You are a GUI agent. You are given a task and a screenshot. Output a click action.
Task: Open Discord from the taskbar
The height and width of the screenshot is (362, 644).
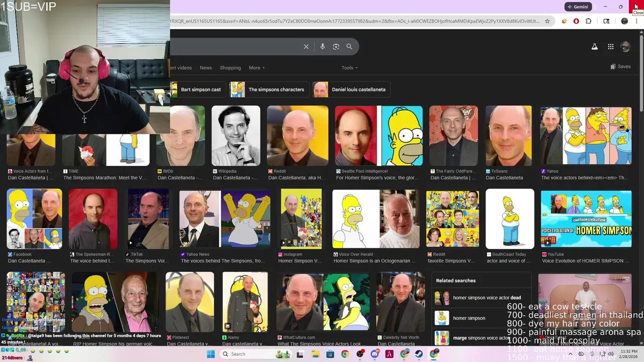coord(374,354)
